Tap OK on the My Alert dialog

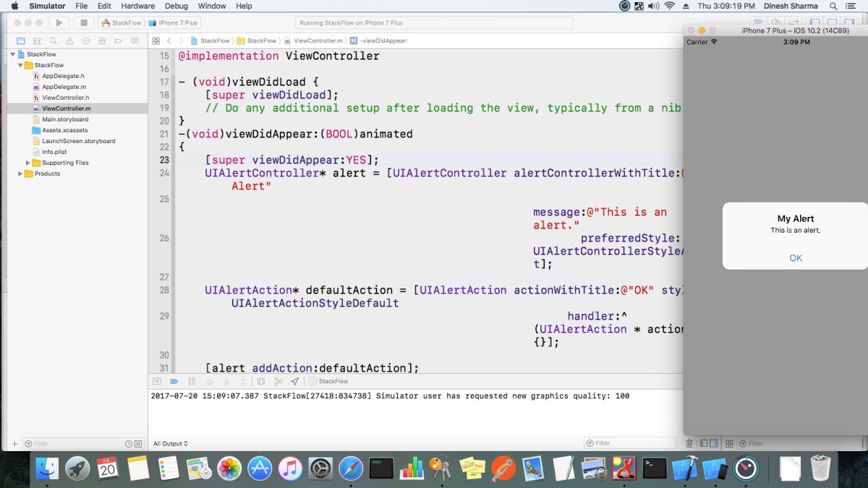pyautogui.click(x=796, y=258)
